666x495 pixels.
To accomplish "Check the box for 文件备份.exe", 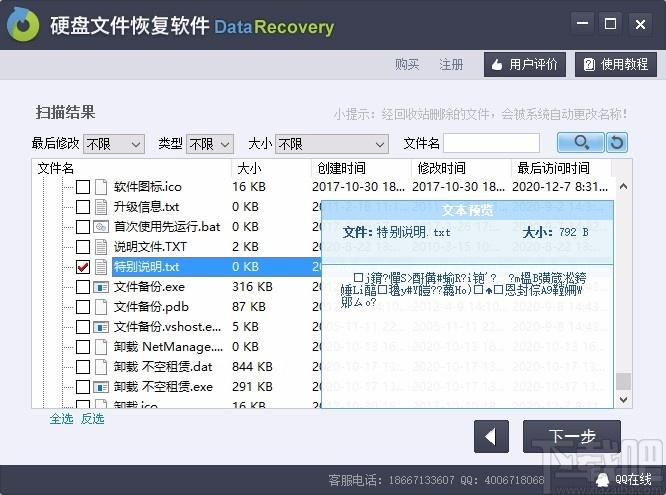I will 83,287.
